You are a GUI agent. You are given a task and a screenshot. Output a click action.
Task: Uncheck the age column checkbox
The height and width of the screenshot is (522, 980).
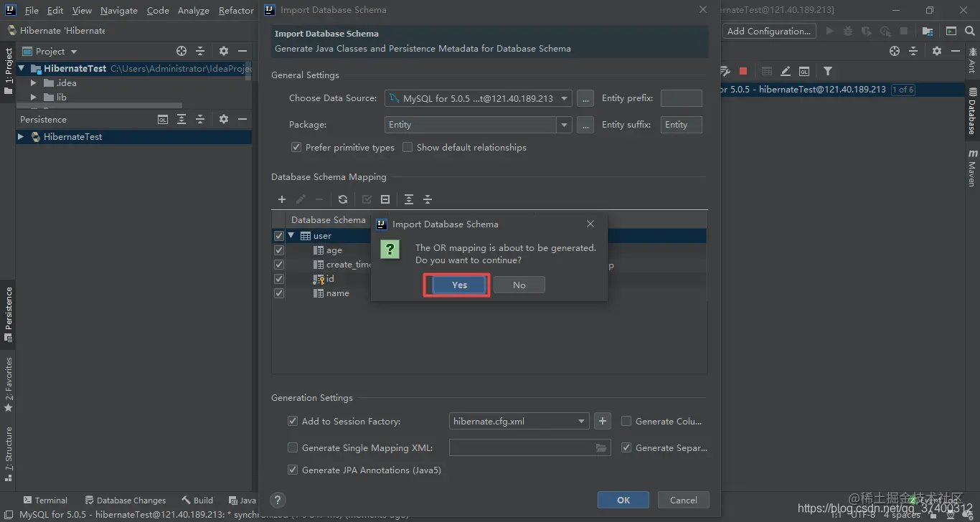(x=279, y=250)
